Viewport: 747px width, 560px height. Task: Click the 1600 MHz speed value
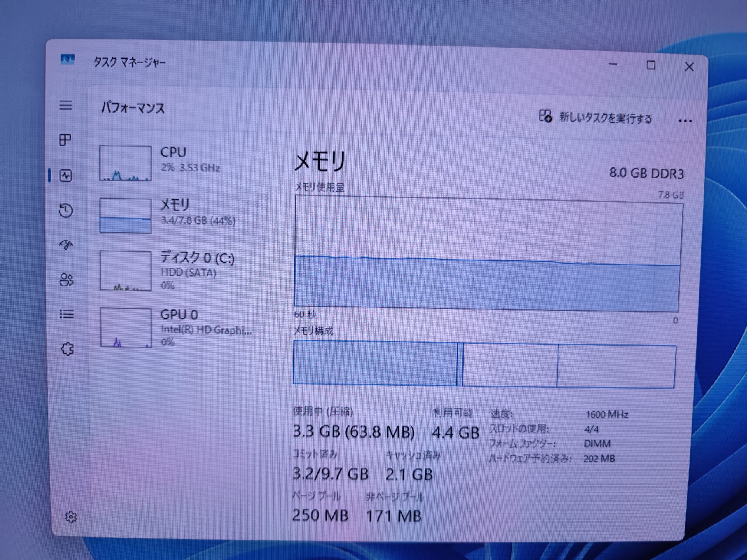[607, 414]
